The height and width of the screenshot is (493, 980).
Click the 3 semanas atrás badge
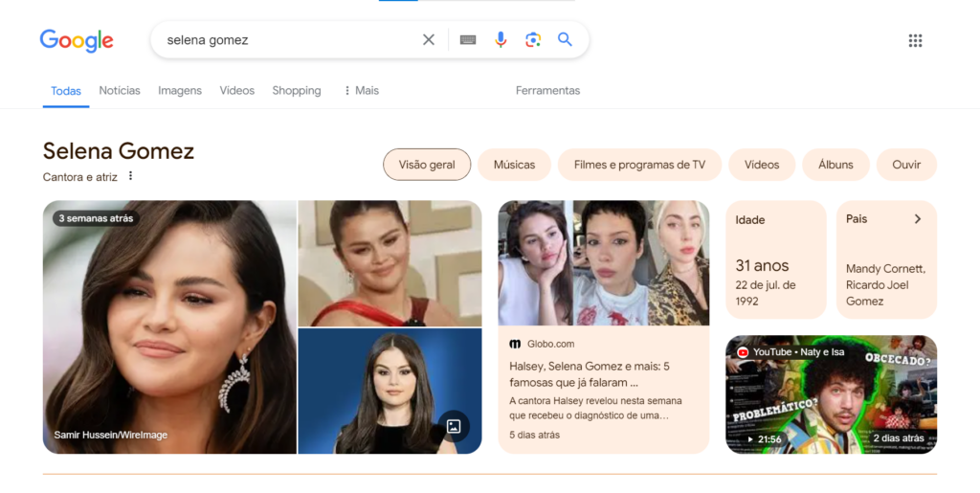(x=96, y=218)
